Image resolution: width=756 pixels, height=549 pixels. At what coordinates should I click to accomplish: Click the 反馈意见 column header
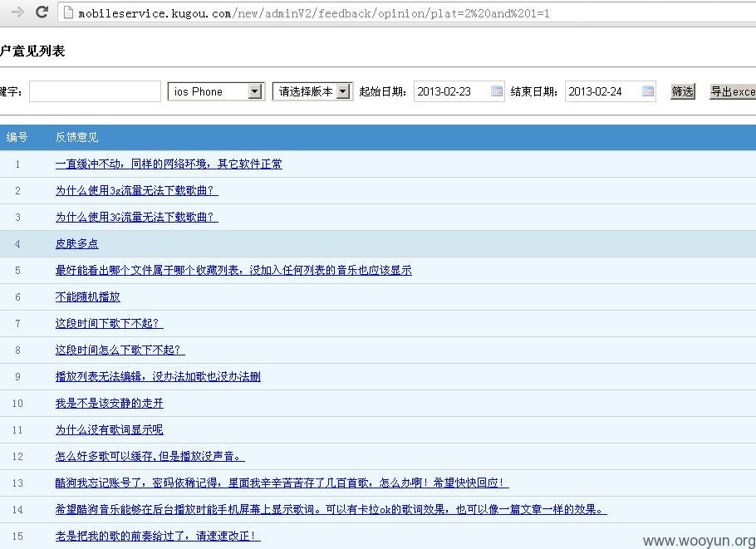tap(76, 137)
